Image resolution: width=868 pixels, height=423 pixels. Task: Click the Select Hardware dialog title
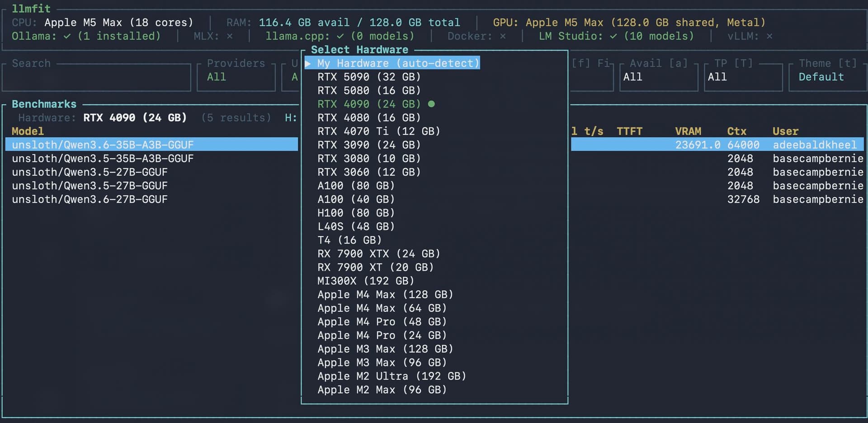[x=359, y=50]
